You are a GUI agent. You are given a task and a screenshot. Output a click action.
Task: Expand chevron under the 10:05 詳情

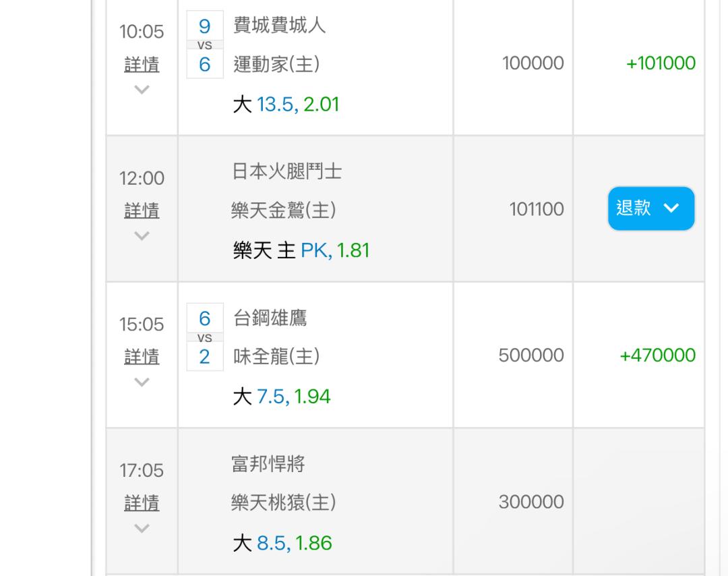pyautogui.click(x=142, y=89)
